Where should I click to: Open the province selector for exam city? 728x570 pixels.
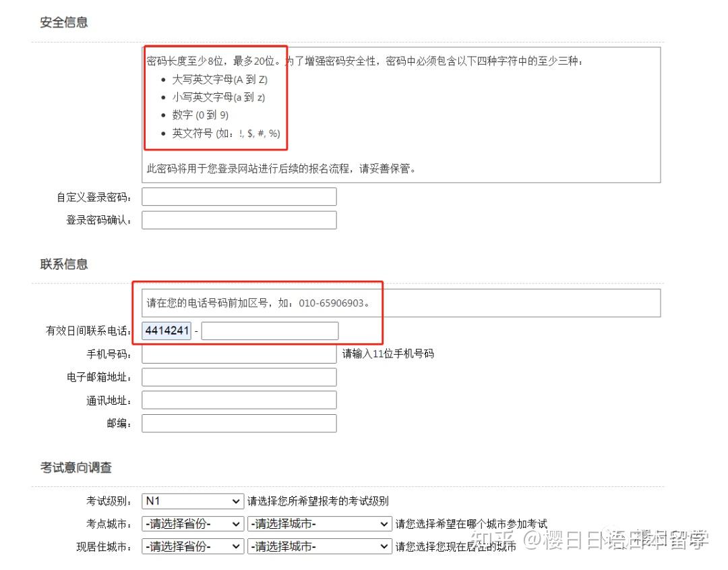(x=192, y=523)
